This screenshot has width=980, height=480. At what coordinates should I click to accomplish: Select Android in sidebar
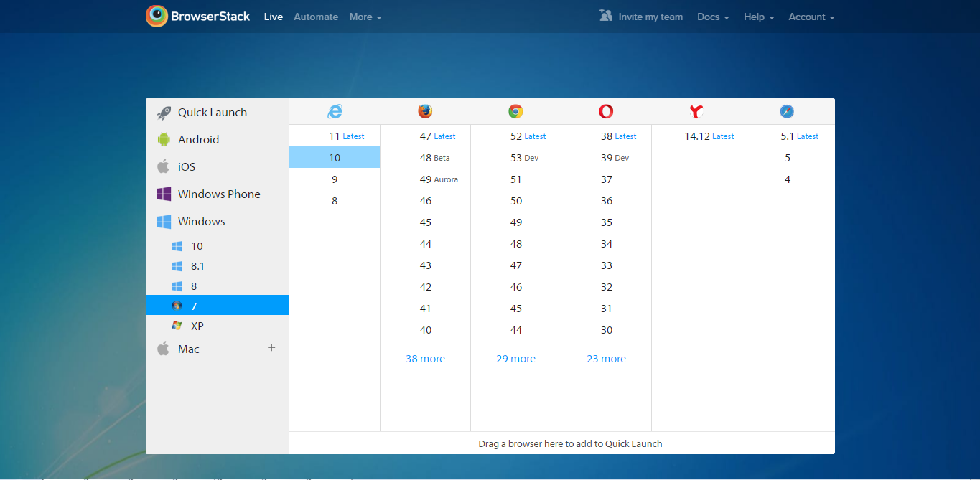pyautogui.click(x=217, y=140)
